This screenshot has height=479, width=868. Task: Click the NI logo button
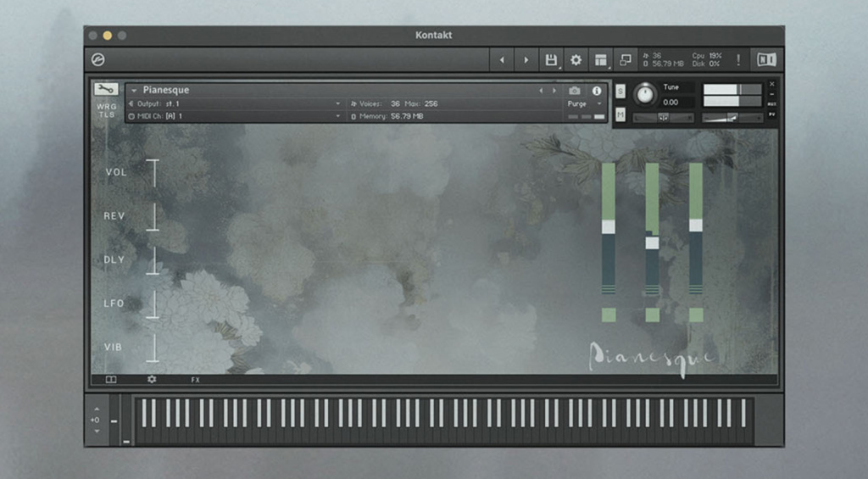coord(766,60)
